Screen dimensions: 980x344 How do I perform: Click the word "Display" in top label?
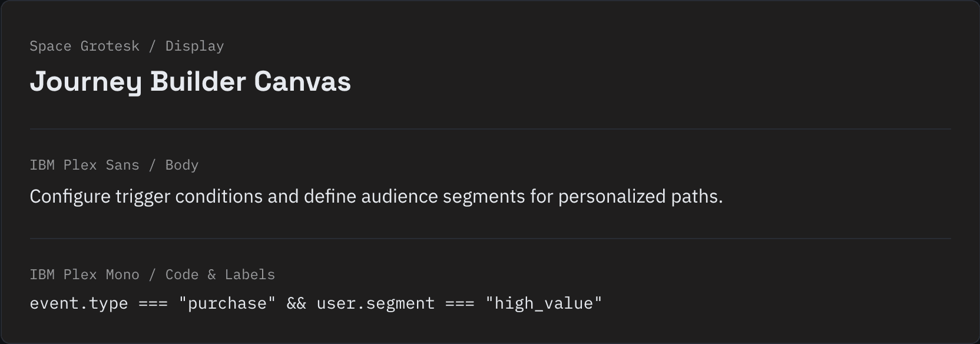[194, 46]
